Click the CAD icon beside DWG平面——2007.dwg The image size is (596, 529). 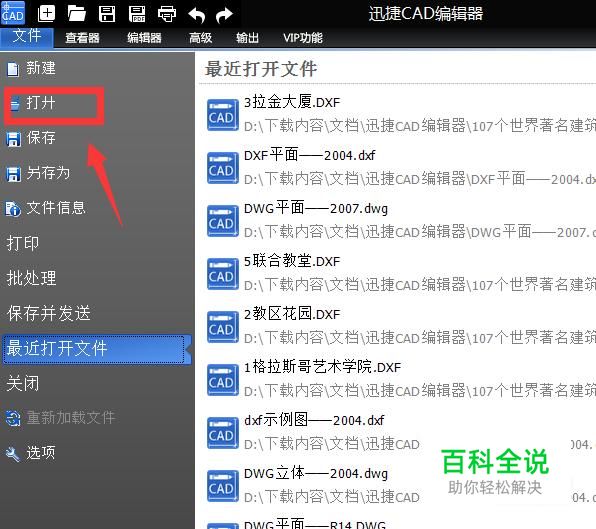click(x=222, y=220)
